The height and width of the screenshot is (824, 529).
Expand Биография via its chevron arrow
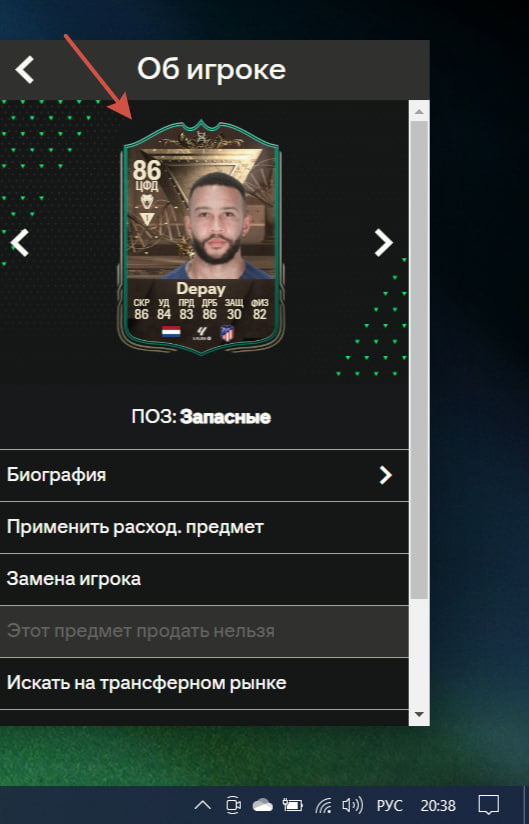386,475
